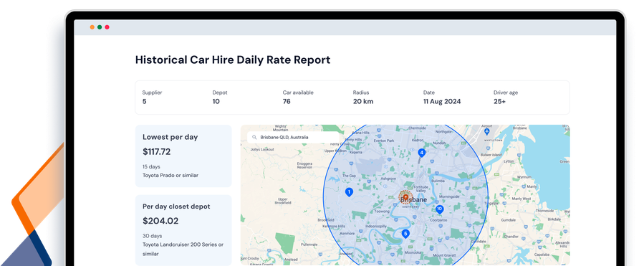The height and width of the screenshot is (266, 644).
Task: Click the Date value 11 Aug 2024
Action: (442, 102)
